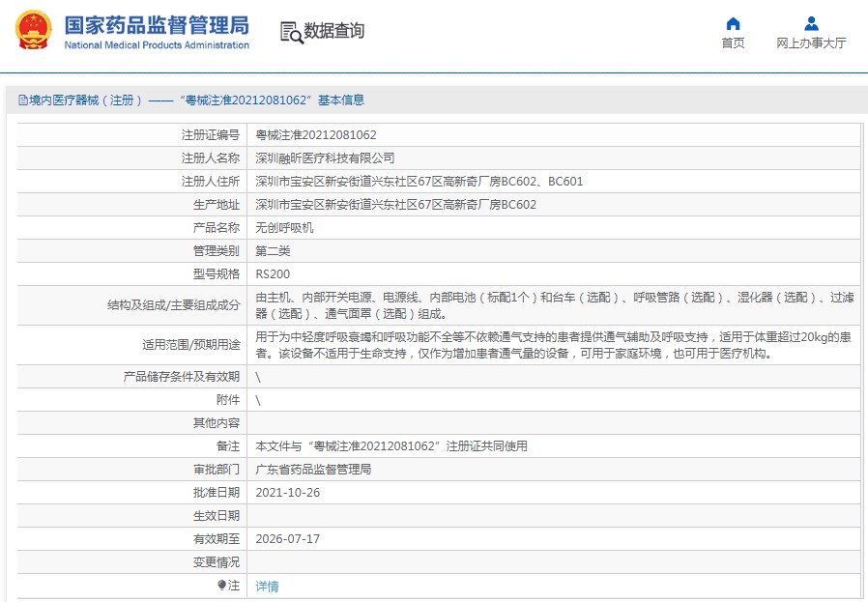Select approval date 2021-10-26
868x602 pixels.
287,493
